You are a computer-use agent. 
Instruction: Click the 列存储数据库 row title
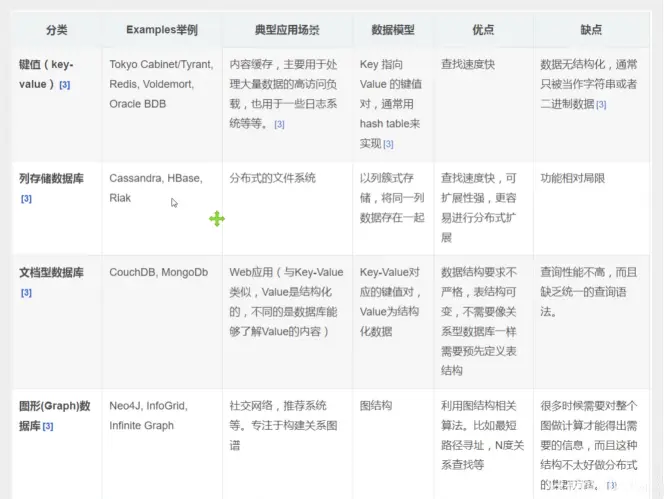[x=51, y=178]
